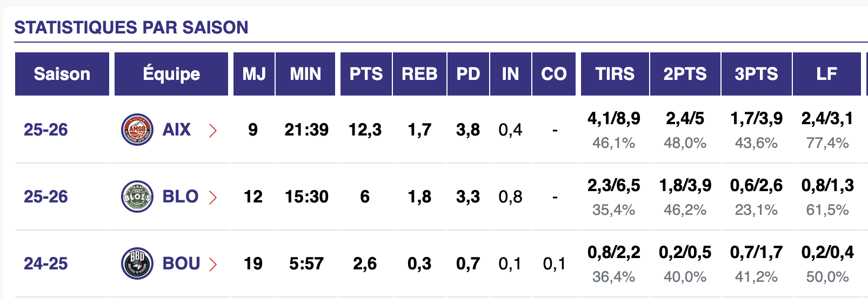Click the BOU team logo icon
The width and height of the screenshot is (868, 298).
tap(137, 263)
